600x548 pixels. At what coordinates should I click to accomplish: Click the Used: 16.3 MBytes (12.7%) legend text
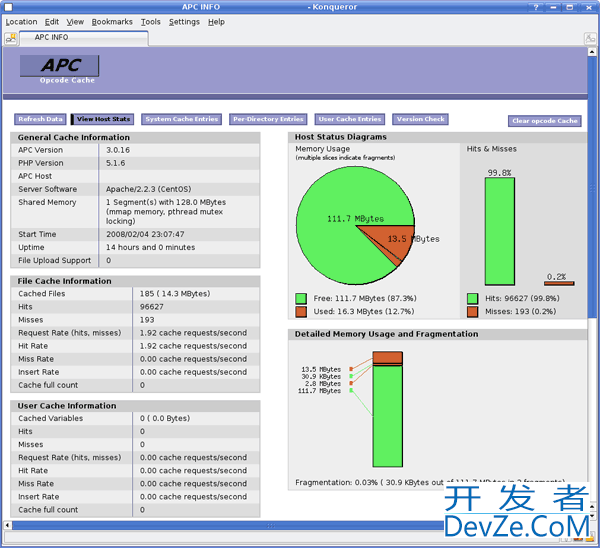[364, 312]
